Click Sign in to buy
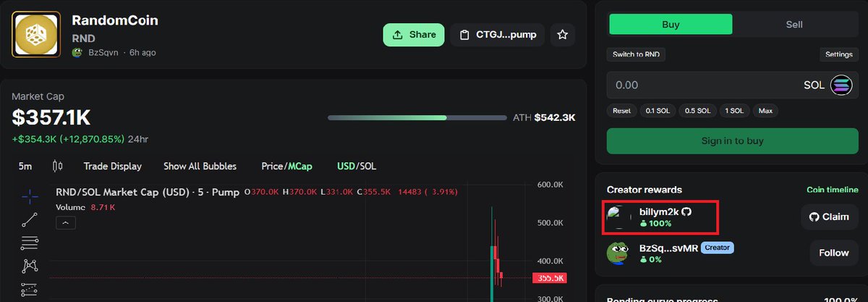Viewport: 868px width, 302px height. pos(732,141)
